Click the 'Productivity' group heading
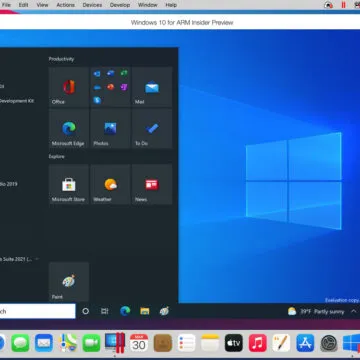This screenshot has height=360, width=360. pyautogui.click(x=61, y=59)
